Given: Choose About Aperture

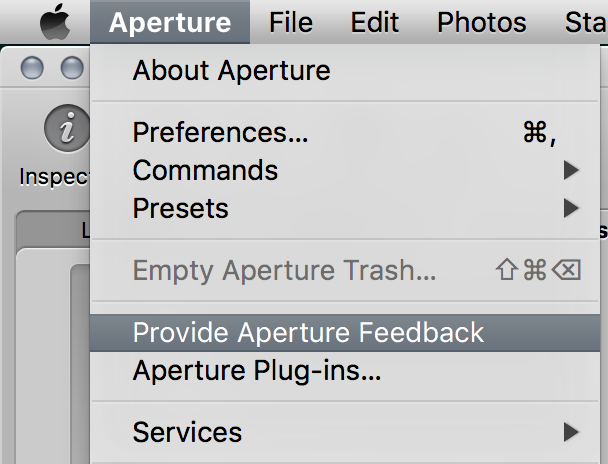Looking at the screenshot, I should click(231, 71).
